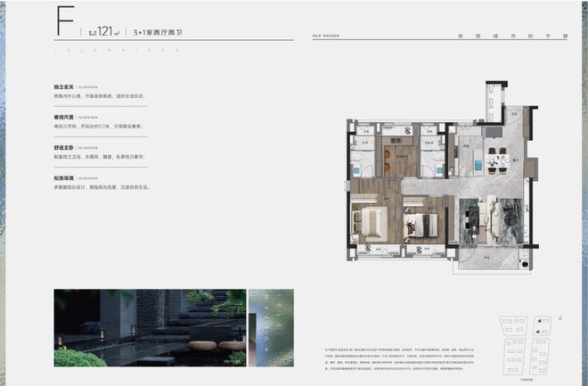The width and height of the screenshot is (588, 386).
Task: Click the 独立玄关 feature heading
Action: coord(65,88)
